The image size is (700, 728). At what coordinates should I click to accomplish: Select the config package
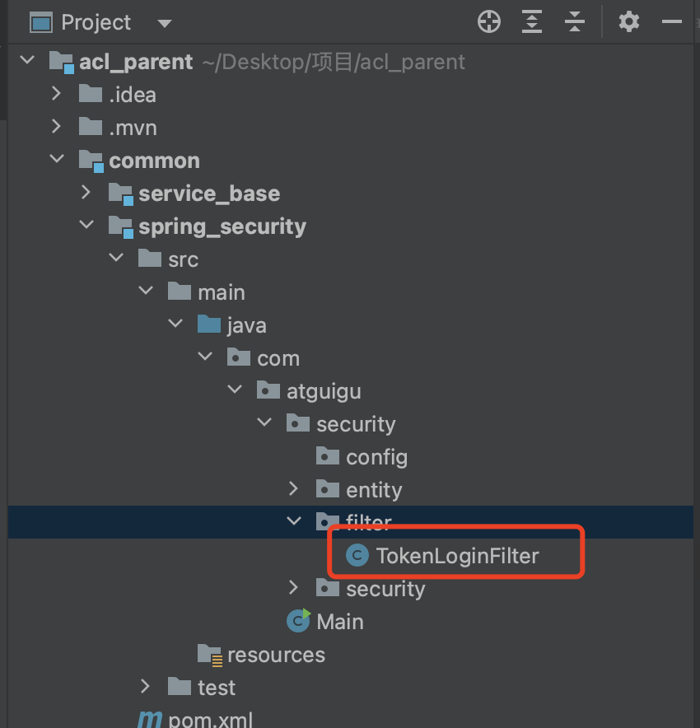(376, 457)
